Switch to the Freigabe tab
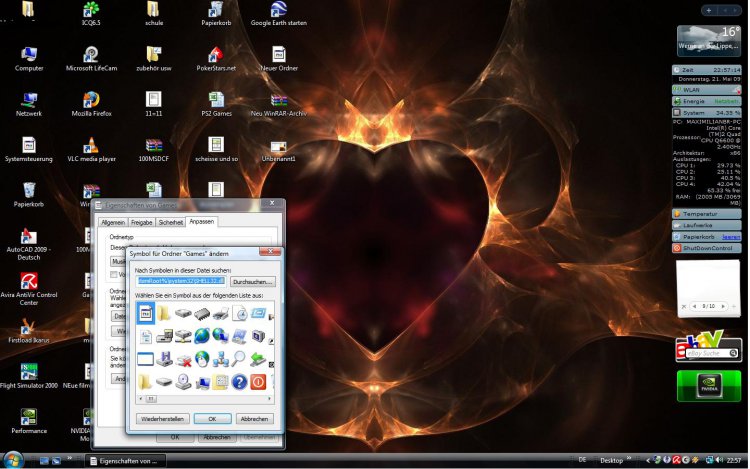This screenshot has width=750, height=469. coord(142,222)
